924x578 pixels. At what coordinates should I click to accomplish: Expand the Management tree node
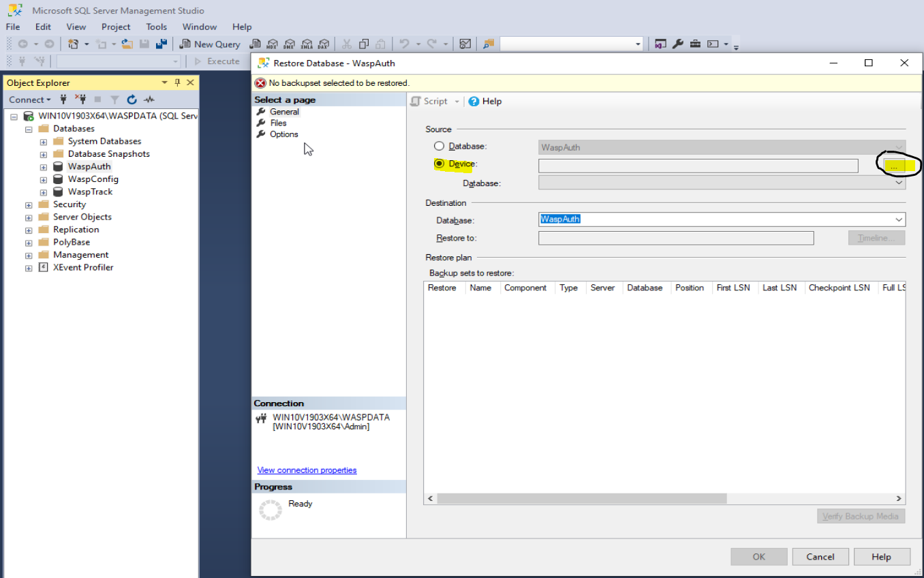click(x=29, y=255)
